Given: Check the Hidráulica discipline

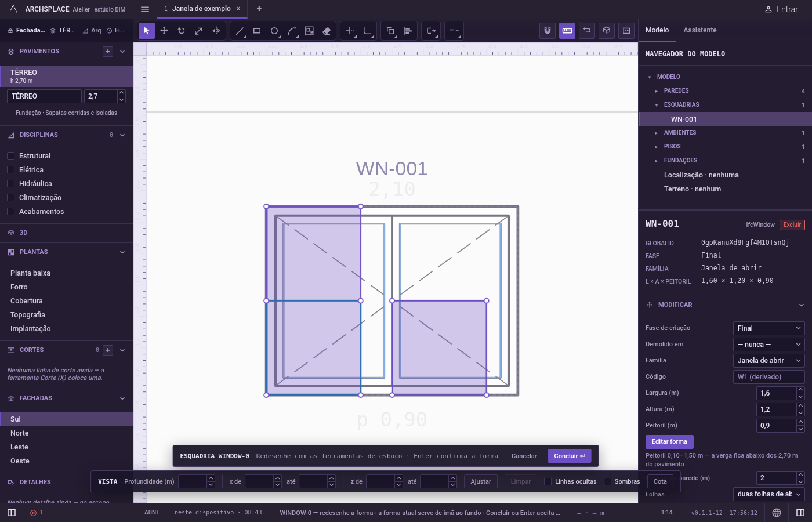Looking at the screenshot, I should coord(10,184).
